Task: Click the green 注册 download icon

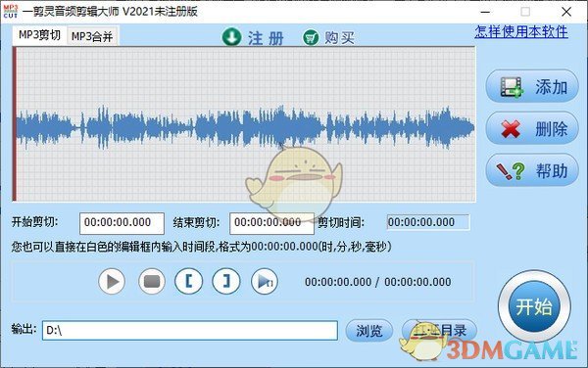Action: point(231,37)
